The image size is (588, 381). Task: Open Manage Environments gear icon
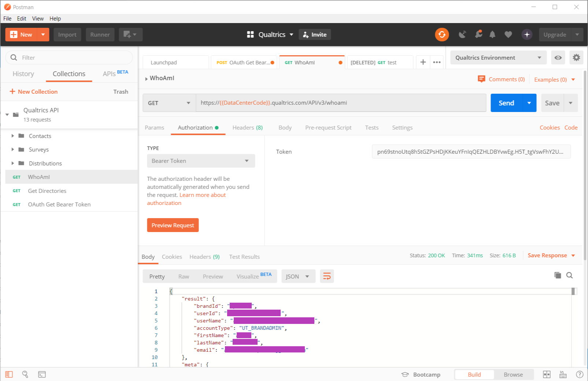[576, 57]
